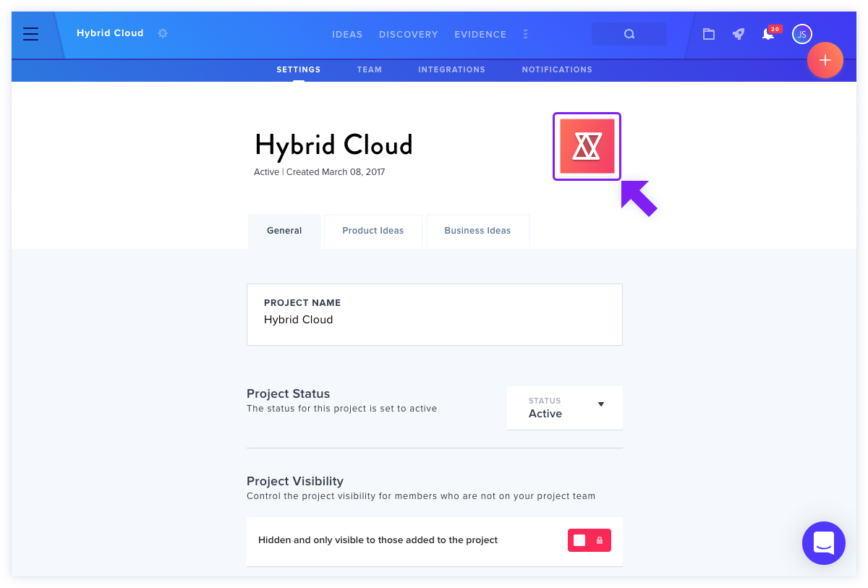Switch to the Team tab
Viewport: 868px width, 588px height.
369,69
